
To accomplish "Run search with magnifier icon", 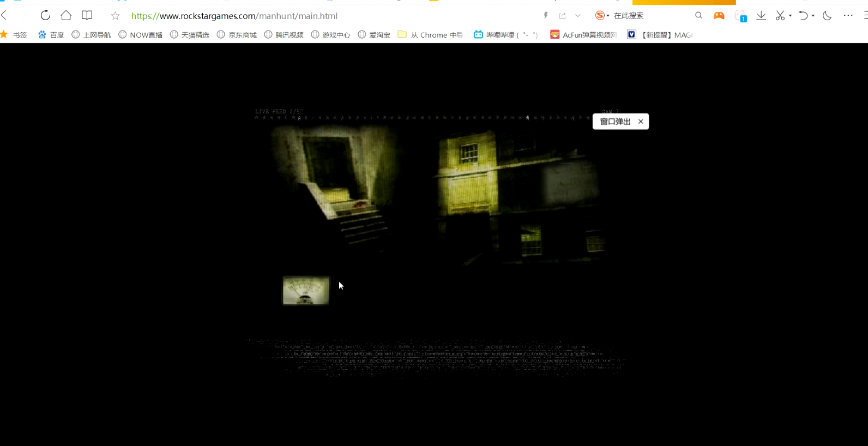I will [698, 15].
